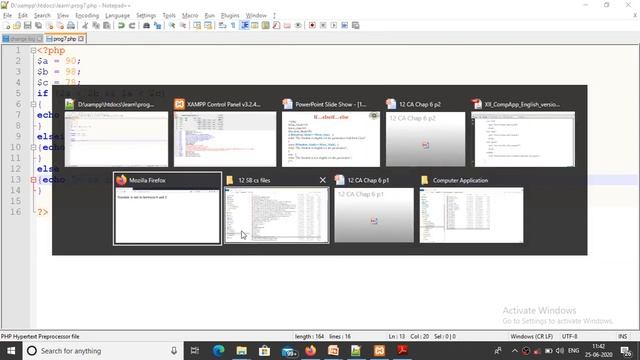Select the Mozilla Firefox window thumbnail
Screen dimensions: 640x360
point(167,209)
